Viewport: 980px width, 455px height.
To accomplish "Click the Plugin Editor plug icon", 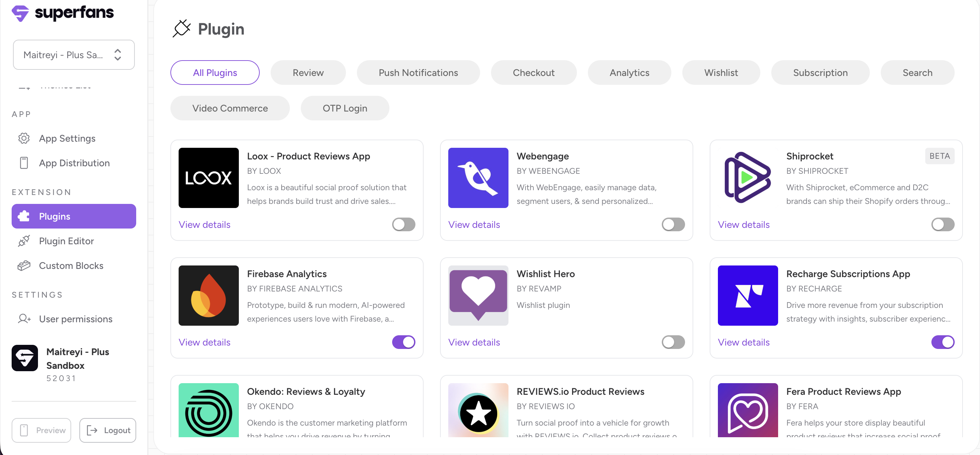I will coord(24,241).
